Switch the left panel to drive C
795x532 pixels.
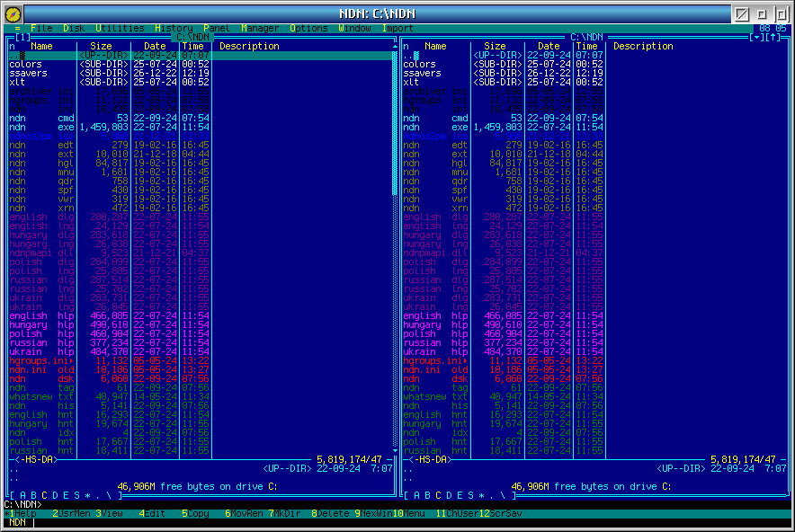[x=42, y=495]
